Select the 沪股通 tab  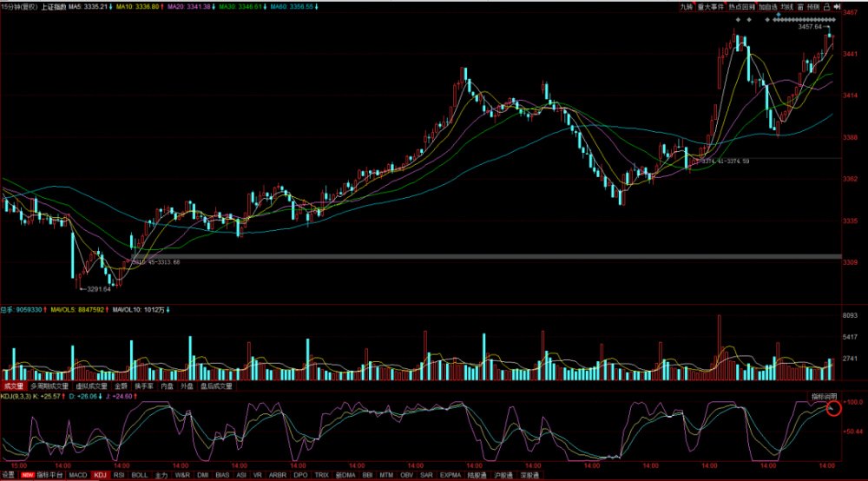503,475
